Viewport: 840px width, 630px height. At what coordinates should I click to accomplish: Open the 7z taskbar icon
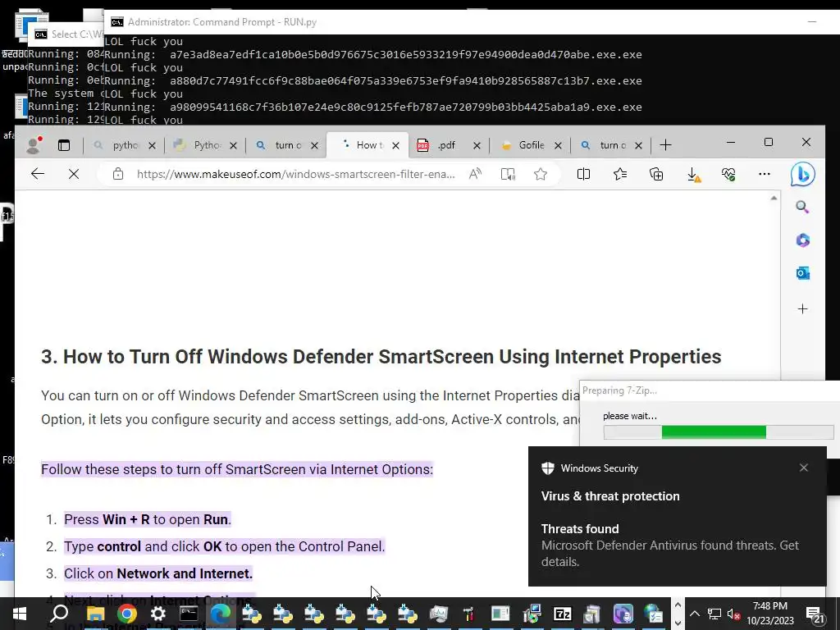pos(562,614)
